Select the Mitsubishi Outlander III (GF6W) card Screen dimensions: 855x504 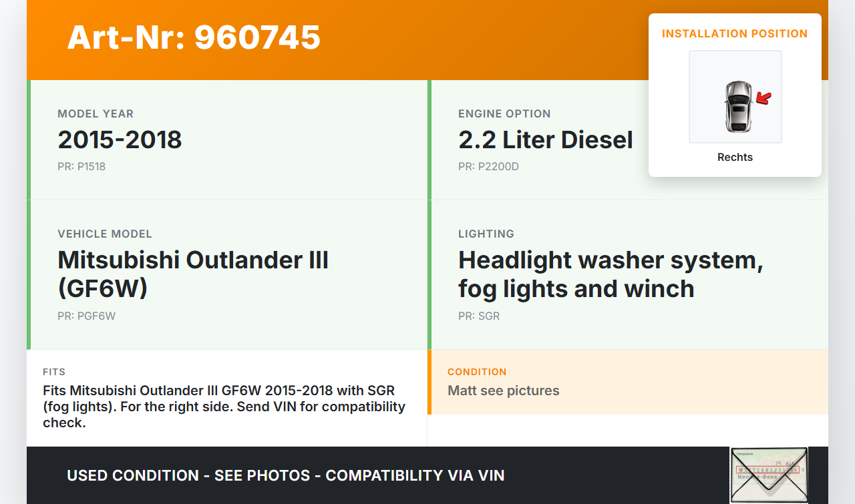(227, 275)
